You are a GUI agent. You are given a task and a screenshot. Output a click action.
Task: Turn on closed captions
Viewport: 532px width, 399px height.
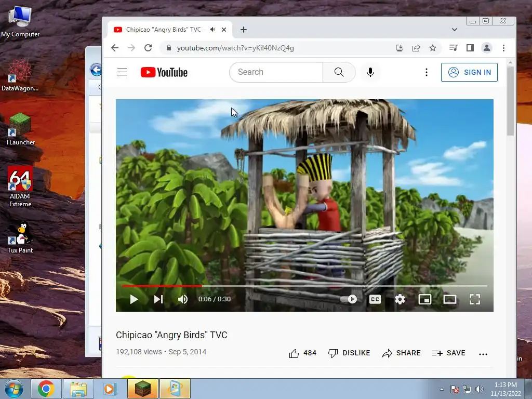point(375,299)
